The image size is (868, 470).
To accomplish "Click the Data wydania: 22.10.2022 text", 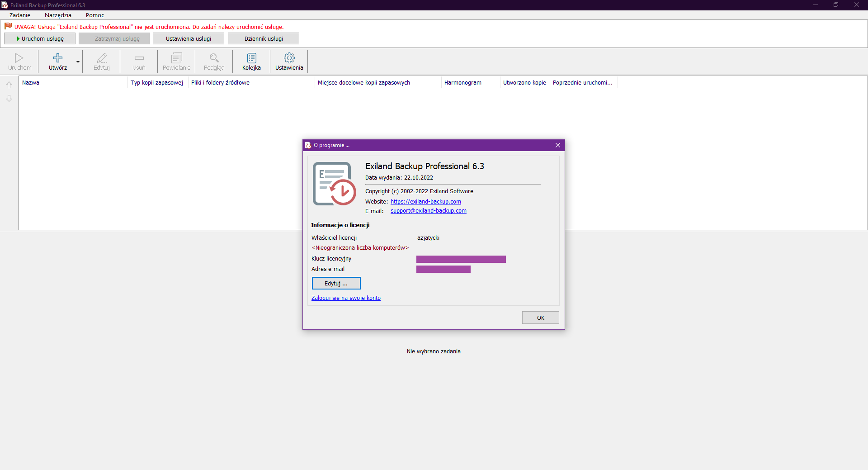I will pos(399,178).
